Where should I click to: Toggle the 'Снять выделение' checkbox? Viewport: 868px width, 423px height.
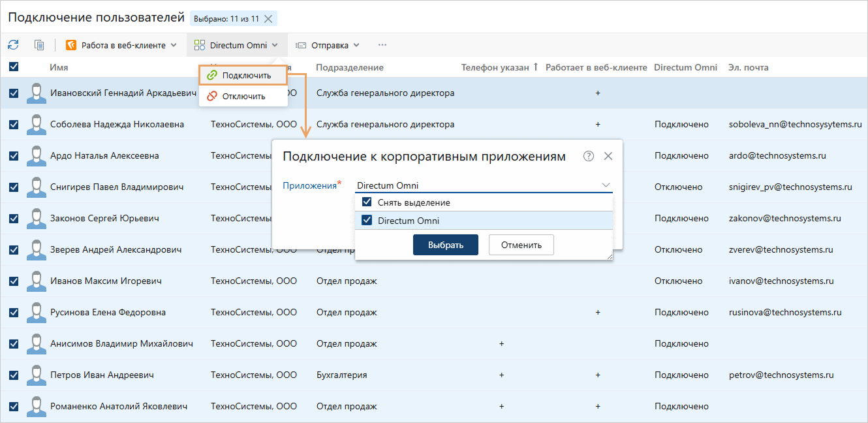(367, 202)
